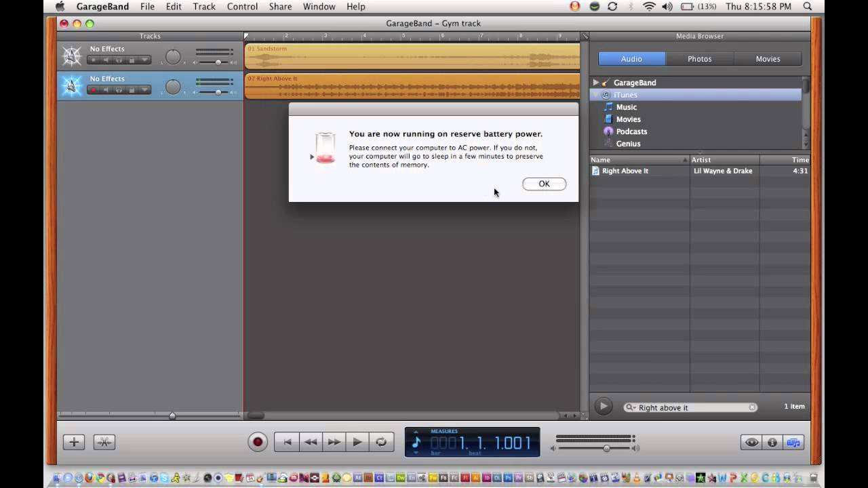Image resolution: width=868 pixels, height=488 pixels.
Task: Select the Right Above It song row
Action: coord(699,171)
